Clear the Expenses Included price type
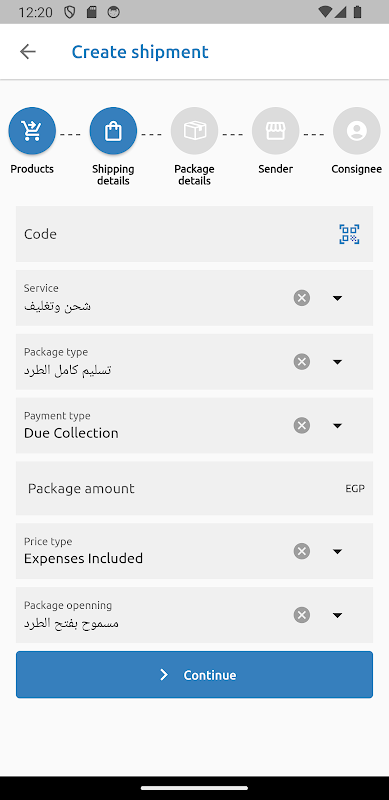389x800 pixels. coord(302,551)
